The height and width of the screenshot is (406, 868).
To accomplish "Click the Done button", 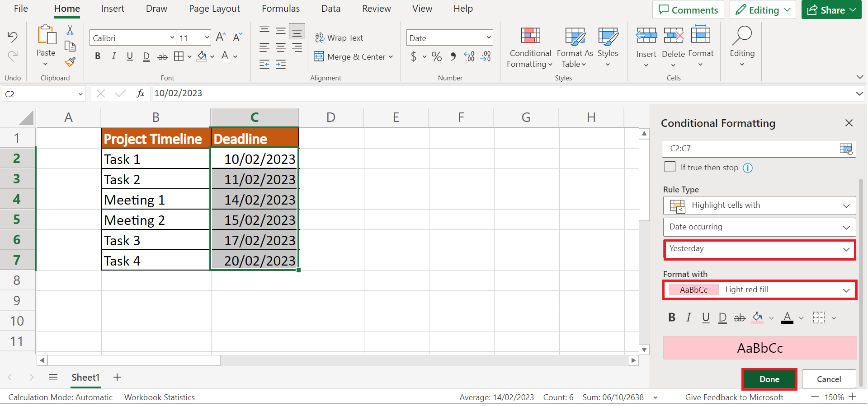I will (x=769, y=379).
